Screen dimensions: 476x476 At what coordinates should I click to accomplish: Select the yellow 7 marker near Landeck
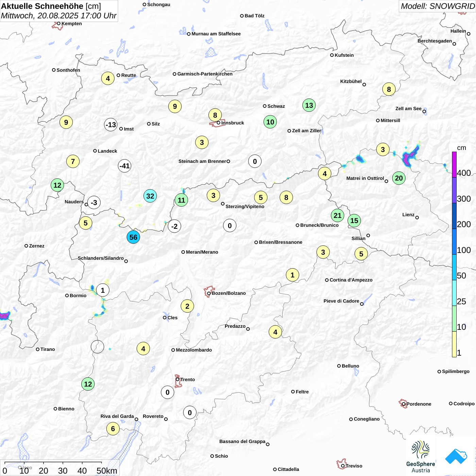point(73,161)
